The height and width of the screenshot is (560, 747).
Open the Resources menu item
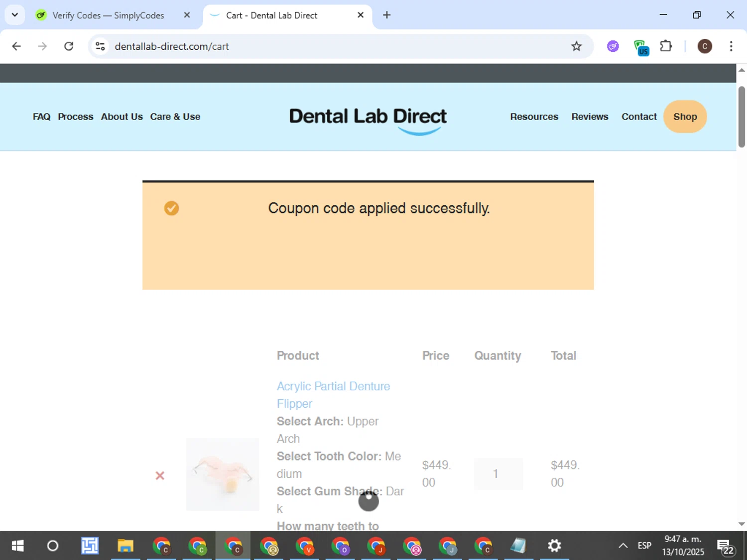click(534, 116)
